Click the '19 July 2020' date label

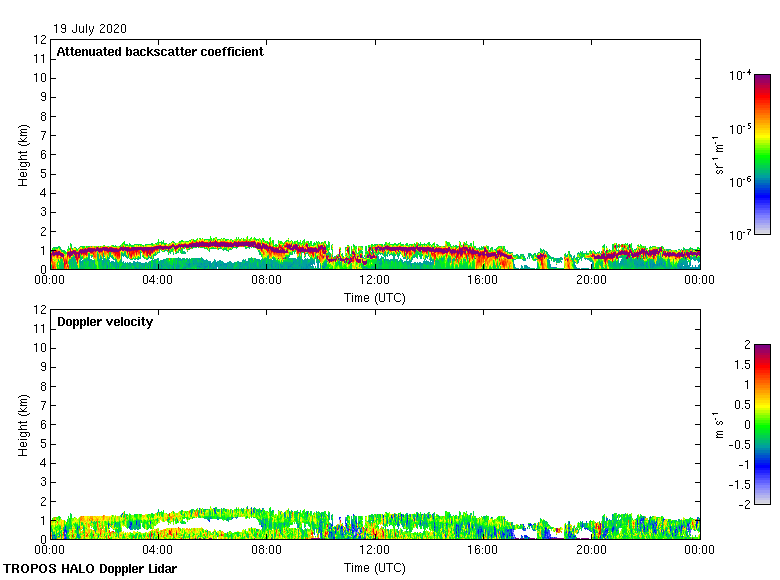pyautogui.click(x=90, y=29)
